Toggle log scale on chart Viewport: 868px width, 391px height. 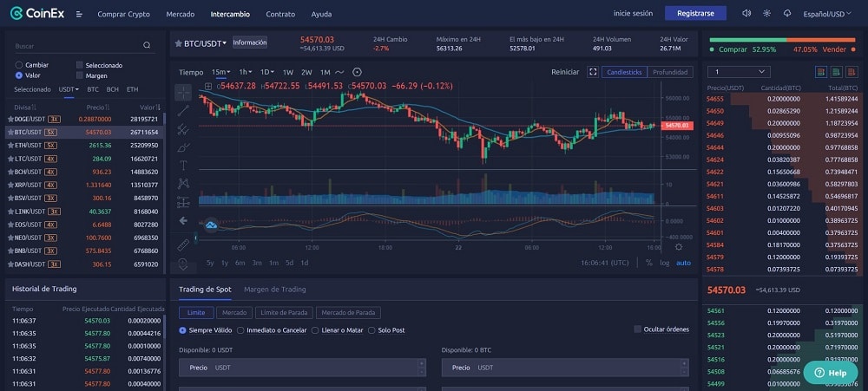[664, 263]
